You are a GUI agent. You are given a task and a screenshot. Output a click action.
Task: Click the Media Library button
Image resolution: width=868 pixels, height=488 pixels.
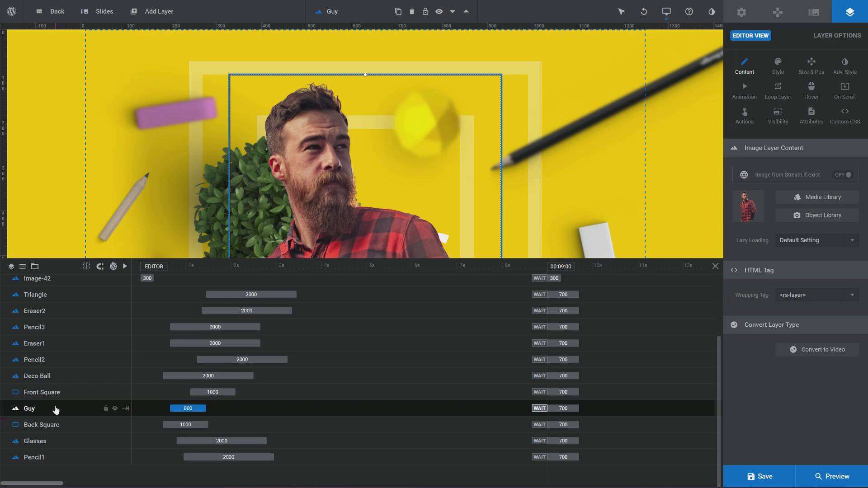click(817, 197)
